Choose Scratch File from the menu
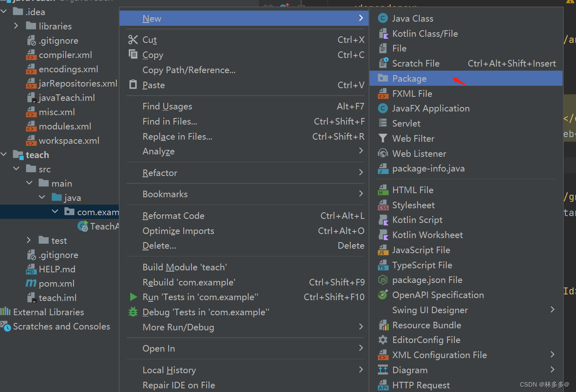Screen dimensions: 576x392 point(416,63)
